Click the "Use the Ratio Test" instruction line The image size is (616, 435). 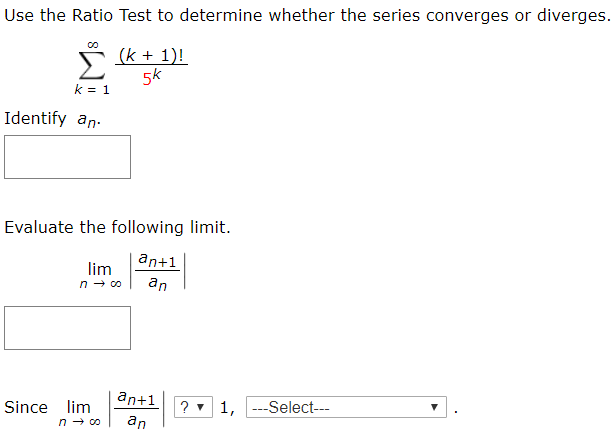(x=307, y=15)
